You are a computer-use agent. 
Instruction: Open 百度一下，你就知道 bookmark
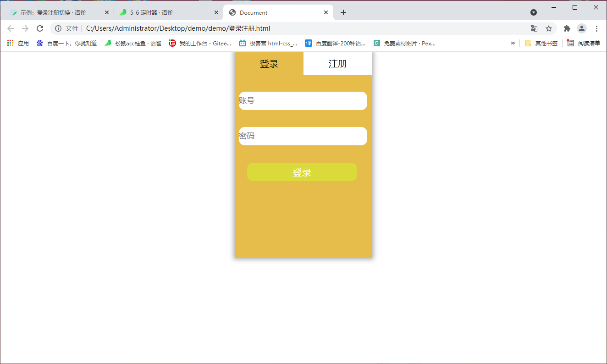tap(66, 43)
